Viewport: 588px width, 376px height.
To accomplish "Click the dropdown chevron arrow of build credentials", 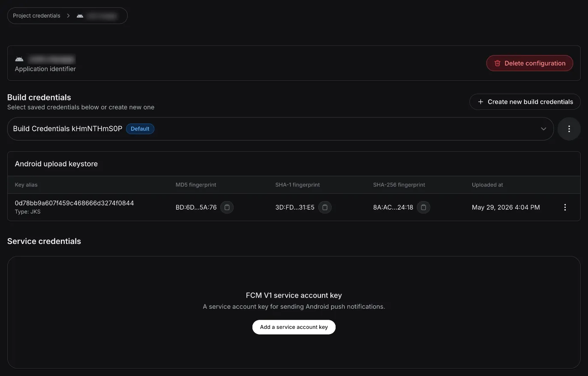I will pos(543,129).
